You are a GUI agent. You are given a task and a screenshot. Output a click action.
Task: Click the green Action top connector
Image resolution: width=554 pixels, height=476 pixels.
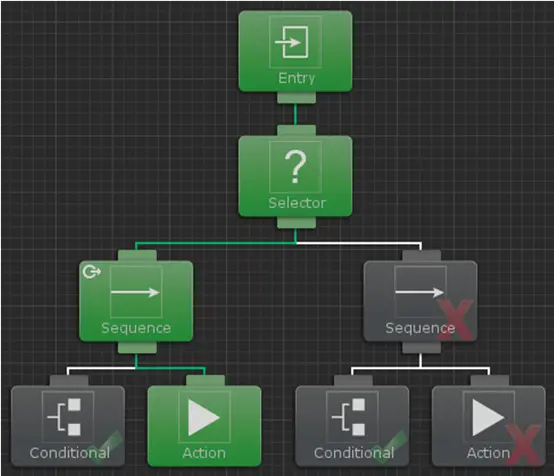tap(205, 381)
